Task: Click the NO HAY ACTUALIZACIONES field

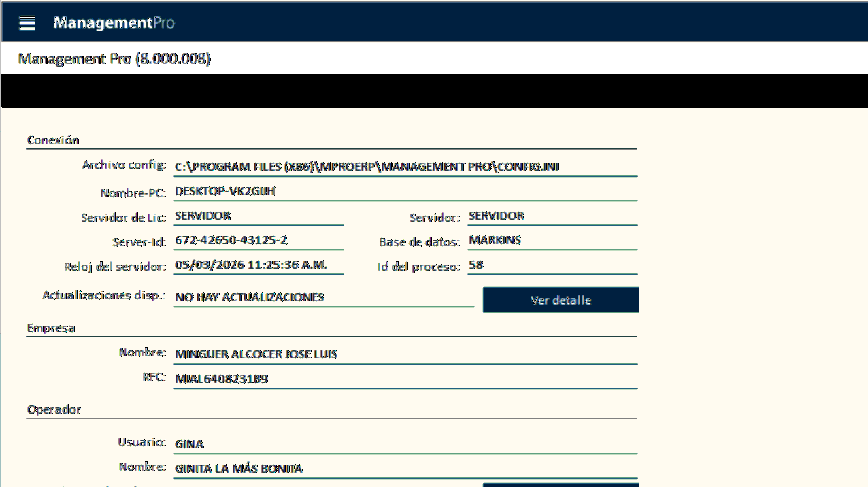Action: (323, 297)
